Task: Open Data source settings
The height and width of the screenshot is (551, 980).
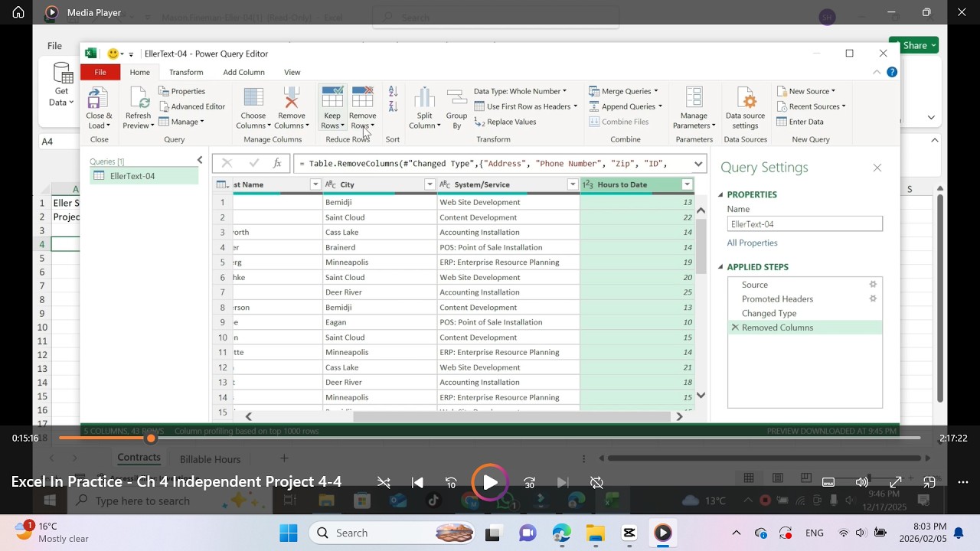Action: tap(745, 108)
